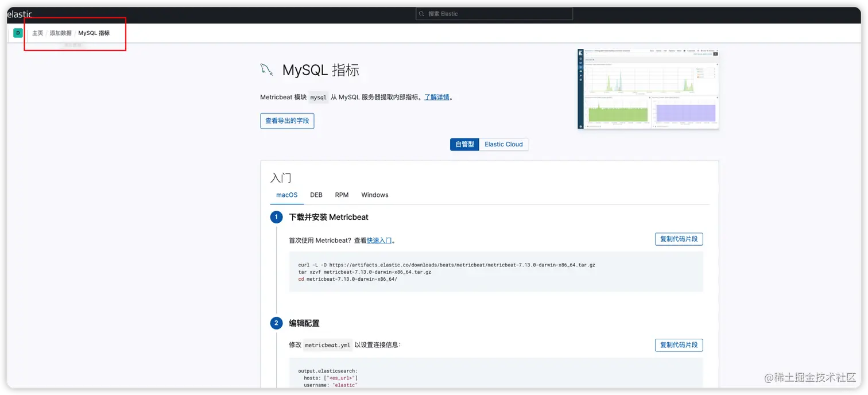Click the 入门 section heading
This screenshot has height=395, width=868.
[x=281, y=178]
